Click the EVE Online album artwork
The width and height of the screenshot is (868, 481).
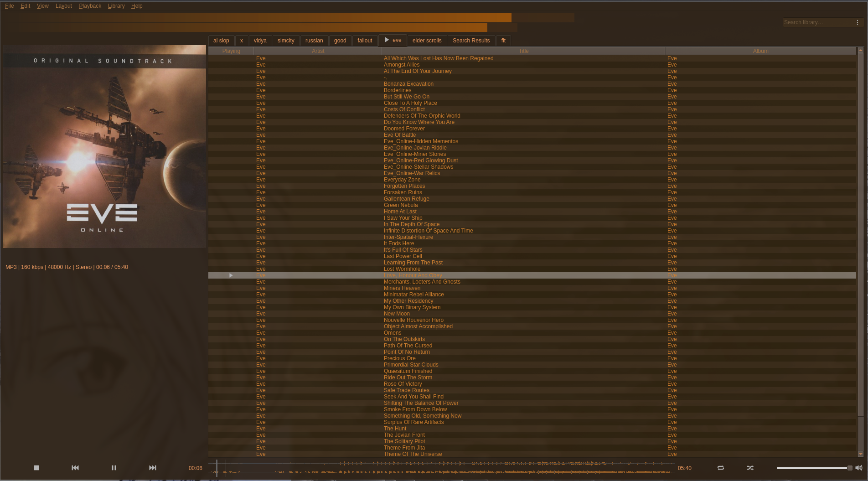coord(104,146)
